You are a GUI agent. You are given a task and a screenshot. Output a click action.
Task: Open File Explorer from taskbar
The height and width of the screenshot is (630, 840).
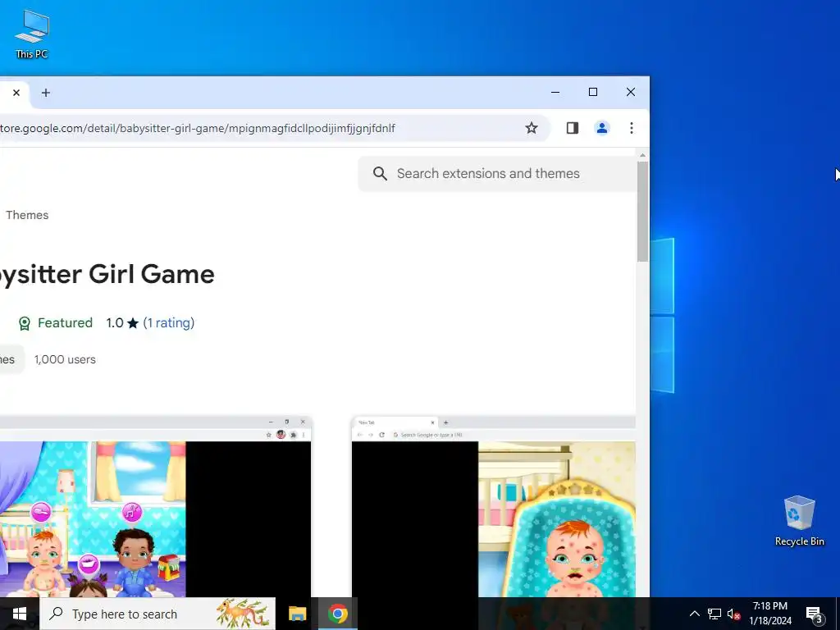click(297, 614)
